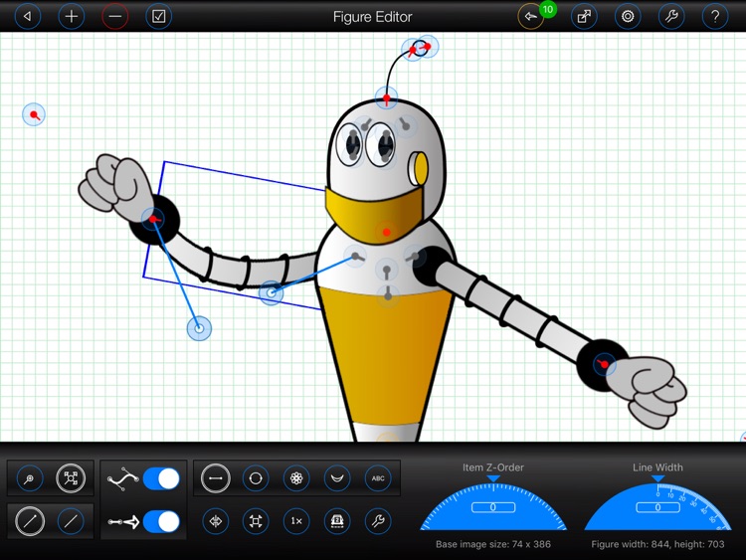Select the neck joint red node

[x=387, y=232]
